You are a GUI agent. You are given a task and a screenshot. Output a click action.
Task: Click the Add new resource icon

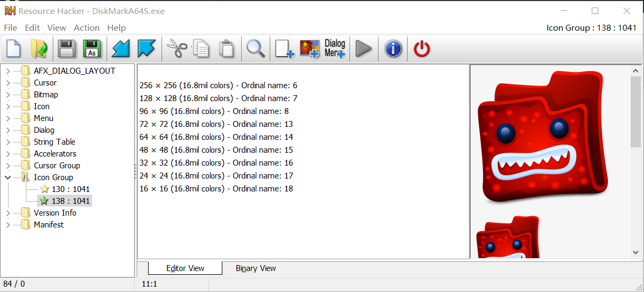(285, 49)
